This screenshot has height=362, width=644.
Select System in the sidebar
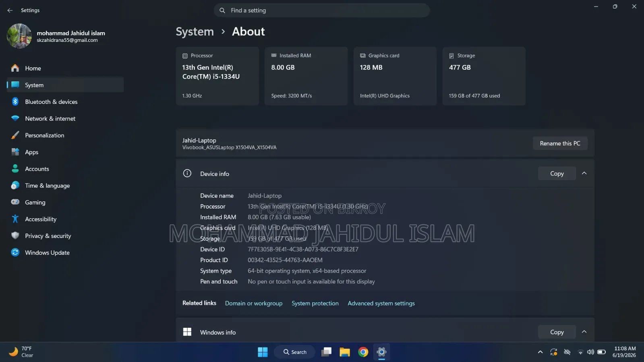coord(65,85)
